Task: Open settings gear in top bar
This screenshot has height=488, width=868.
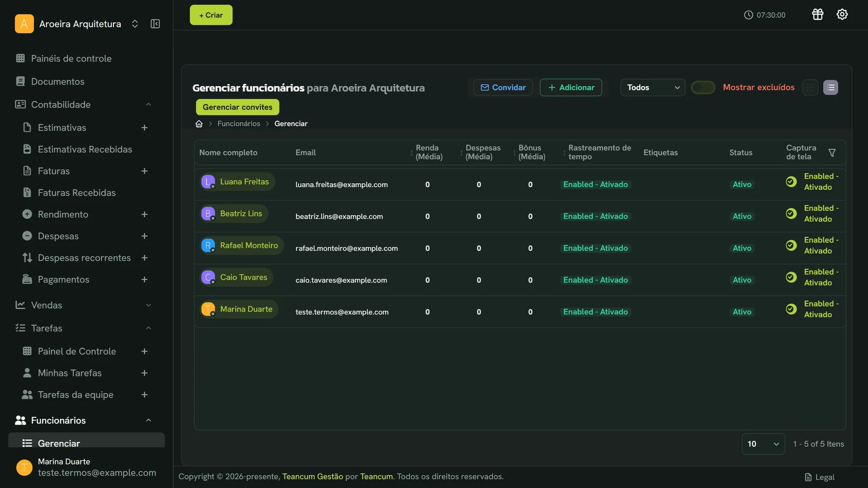Action: (x=842, y=14)
